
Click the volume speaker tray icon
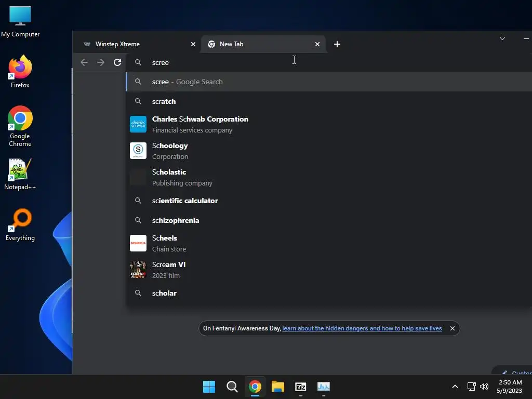click(x=484, y=387)
